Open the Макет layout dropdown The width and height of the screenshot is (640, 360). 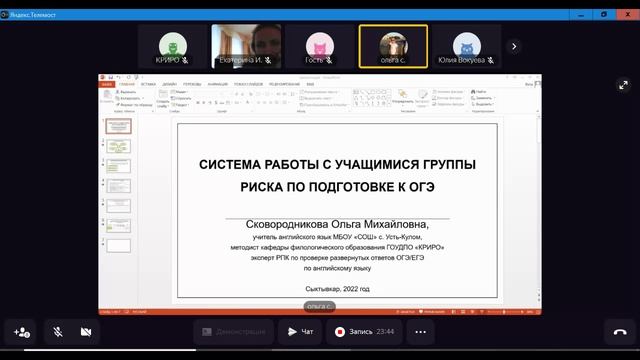[x=179, y=92]
